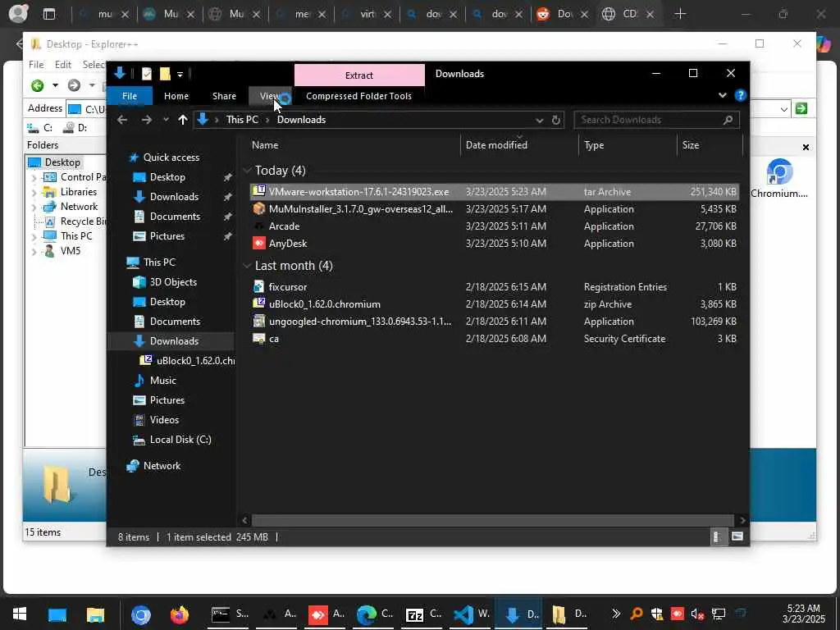Select the ungoogled-chromium installer file
This screenshot has height=630, width=840.
coord(494,322)
